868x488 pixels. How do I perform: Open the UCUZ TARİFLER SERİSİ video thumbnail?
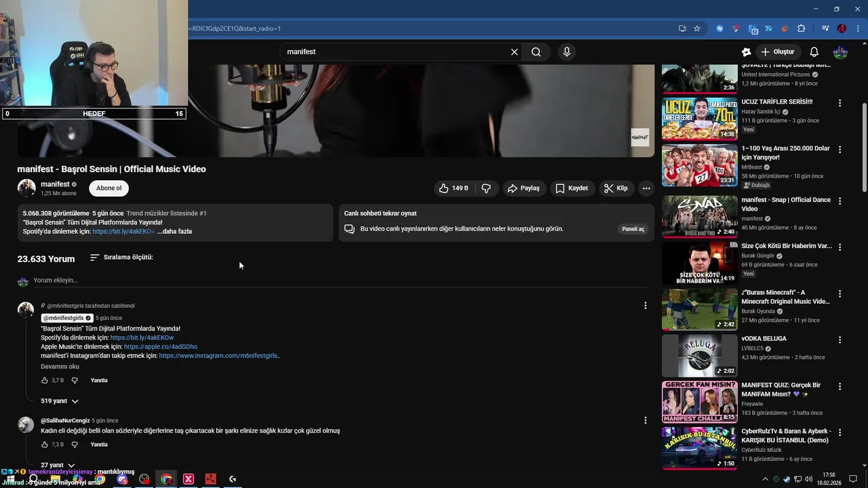[699, 118]
